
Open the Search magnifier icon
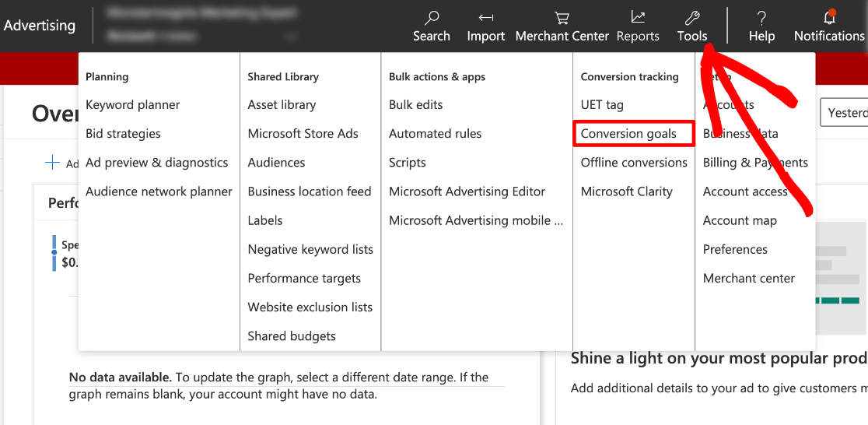coord(432,17)
